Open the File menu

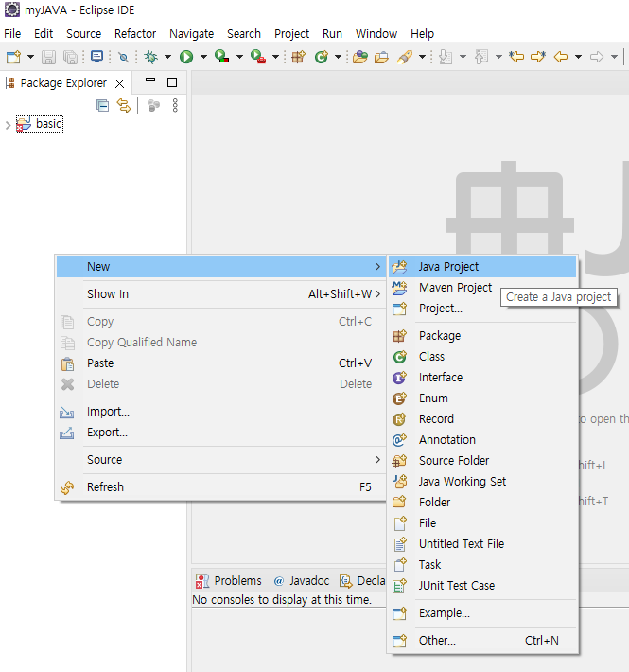[x=12, y=33]
